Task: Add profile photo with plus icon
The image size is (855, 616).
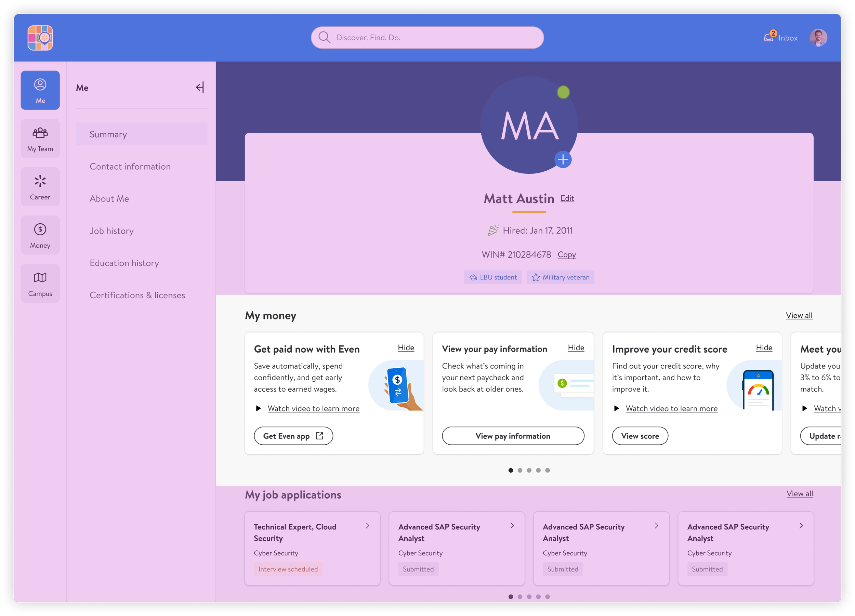Action: [563, 159]
